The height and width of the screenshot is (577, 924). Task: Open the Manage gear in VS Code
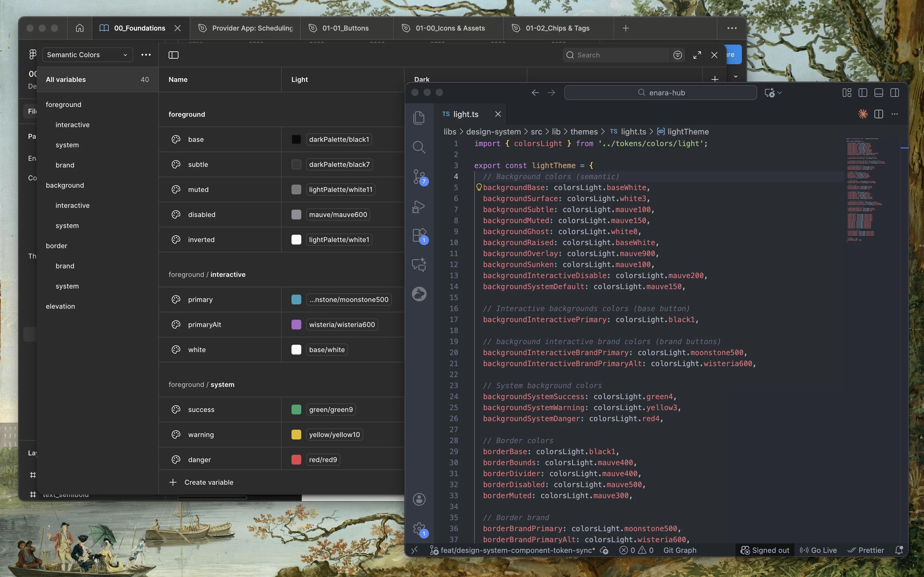pos(419,528)
